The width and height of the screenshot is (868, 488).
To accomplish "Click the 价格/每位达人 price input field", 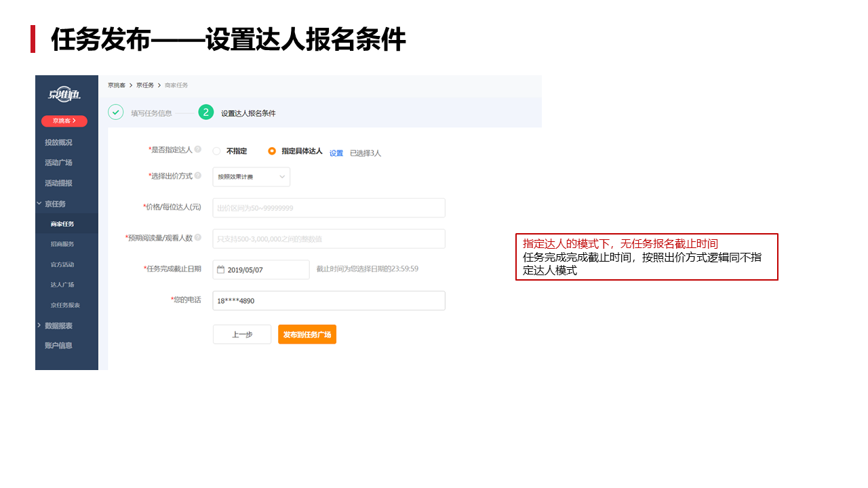I will tap(328, 207).
